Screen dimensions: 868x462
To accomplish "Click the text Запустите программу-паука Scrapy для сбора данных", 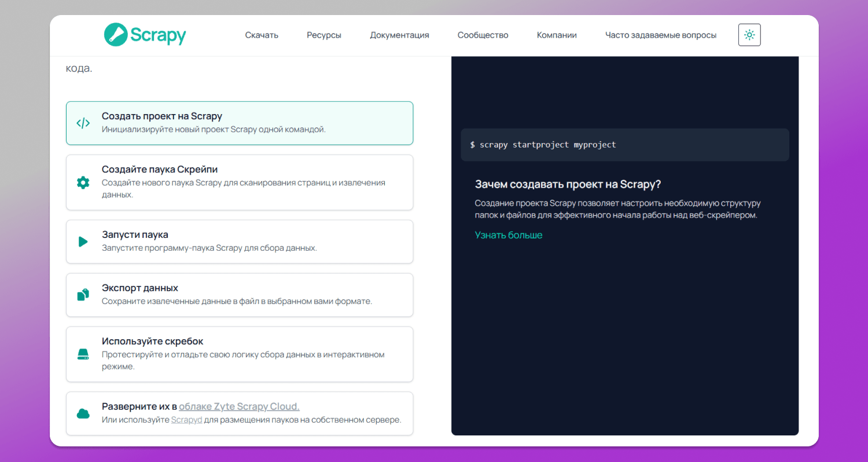I will click(209, 248).
